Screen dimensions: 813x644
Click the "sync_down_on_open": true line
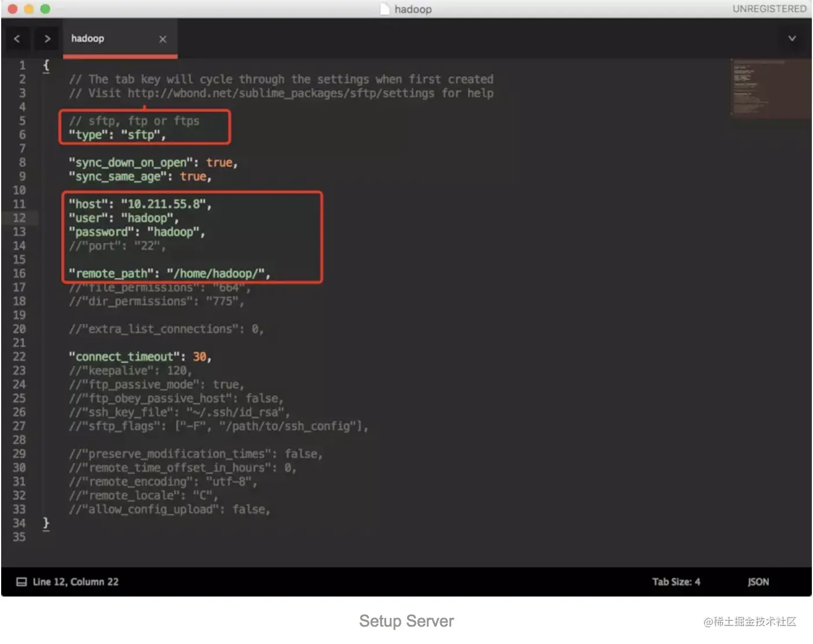pos(153,163)
